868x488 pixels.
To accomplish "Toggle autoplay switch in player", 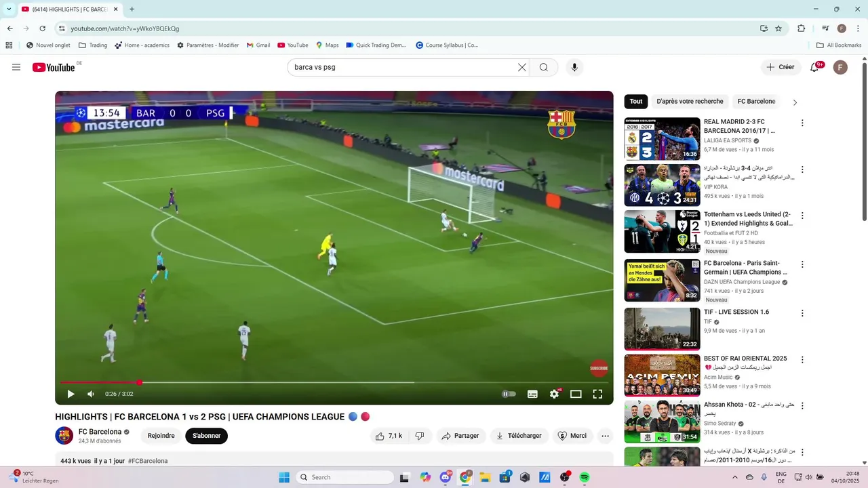I will coord(509,394).
